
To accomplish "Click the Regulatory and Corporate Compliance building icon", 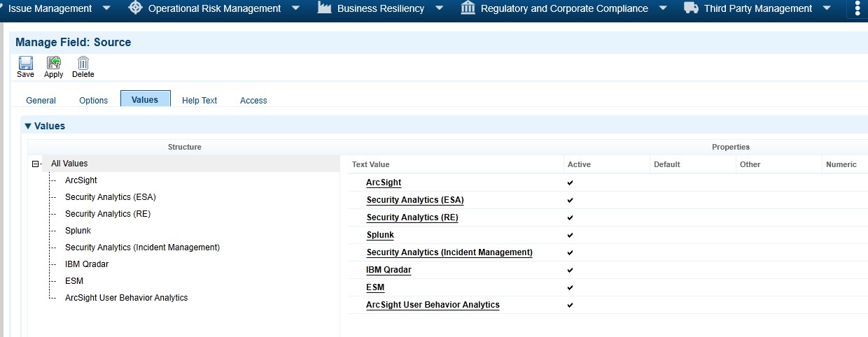I will pos(468,8).
